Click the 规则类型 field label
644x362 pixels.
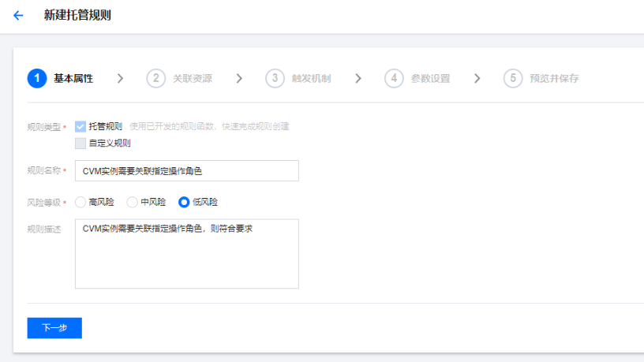click(x=44, y=127)
